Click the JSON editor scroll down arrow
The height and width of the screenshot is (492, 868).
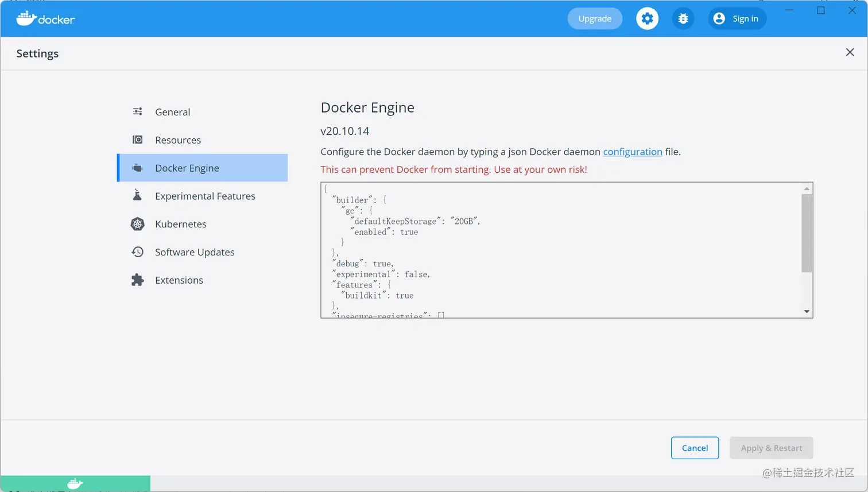point(807,312)
